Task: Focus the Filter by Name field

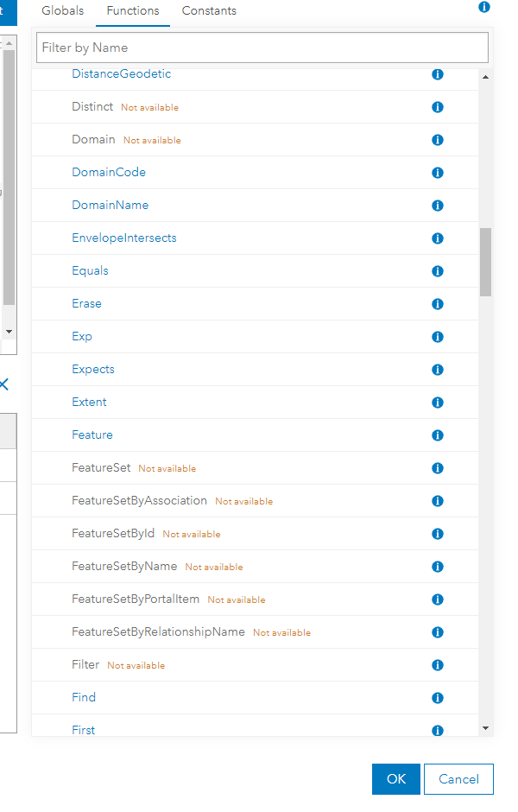Action: 262,48
